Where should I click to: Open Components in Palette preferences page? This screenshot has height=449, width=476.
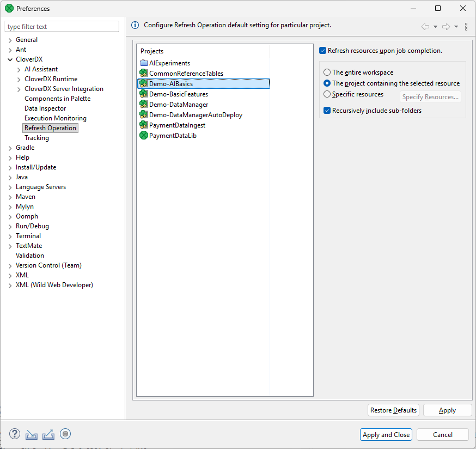tap(57, 99)
